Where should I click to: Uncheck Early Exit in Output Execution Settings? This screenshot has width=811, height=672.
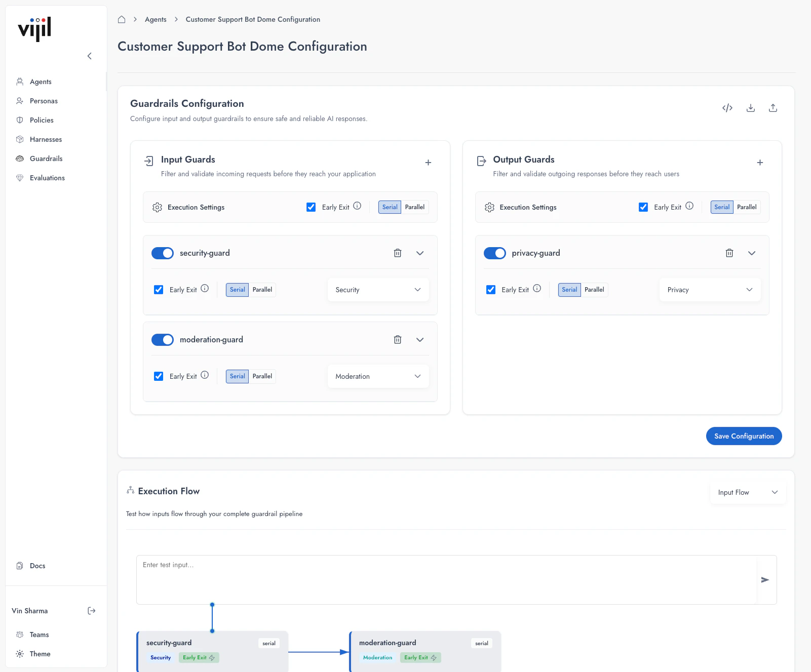[643, 207]
